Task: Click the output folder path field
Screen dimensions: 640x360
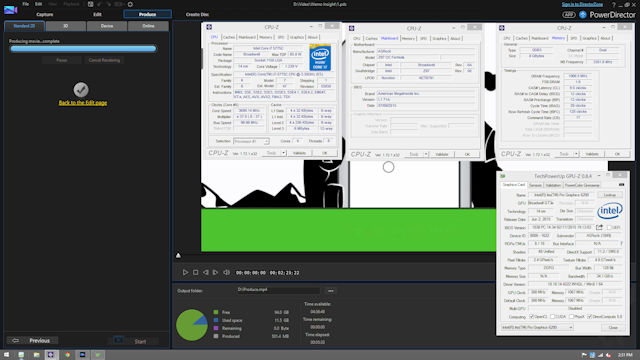Action: point(278,290)
